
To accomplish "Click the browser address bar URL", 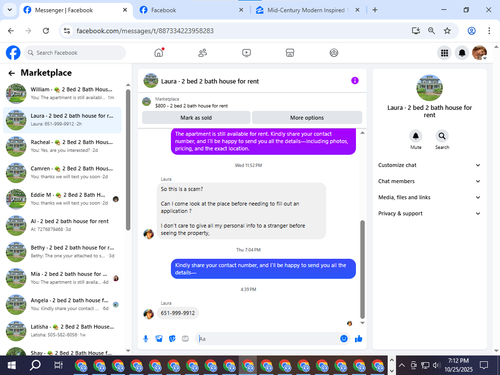I will point(145,31).
